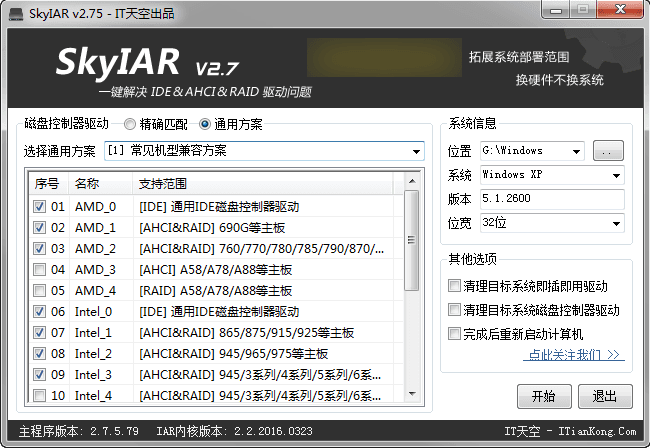Screen dimensions: 650x448
Task: Click IAR内核版本: 2.2.2016.0323 status text
Action: (x=235, y=431)
